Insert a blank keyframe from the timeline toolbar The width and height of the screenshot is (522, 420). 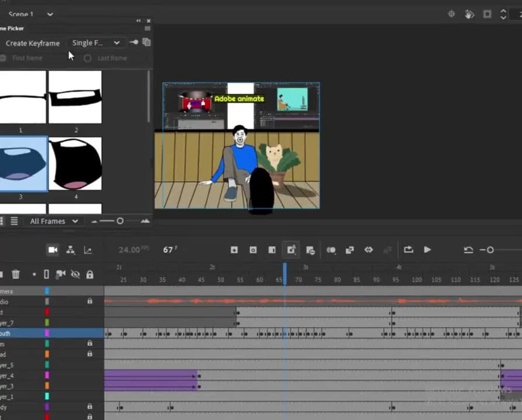coord(253,249)
